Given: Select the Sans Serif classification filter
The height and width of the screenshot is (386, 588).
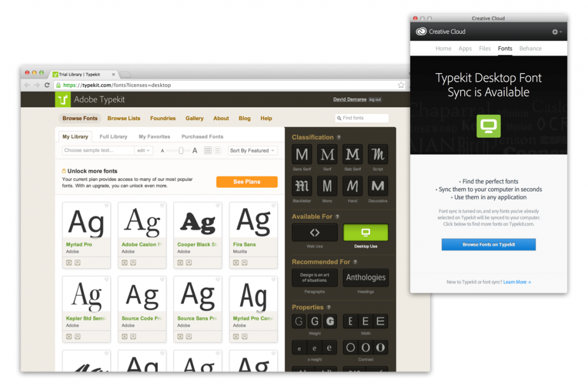Looking at the screenshot, I should click(x=301, y=155).
